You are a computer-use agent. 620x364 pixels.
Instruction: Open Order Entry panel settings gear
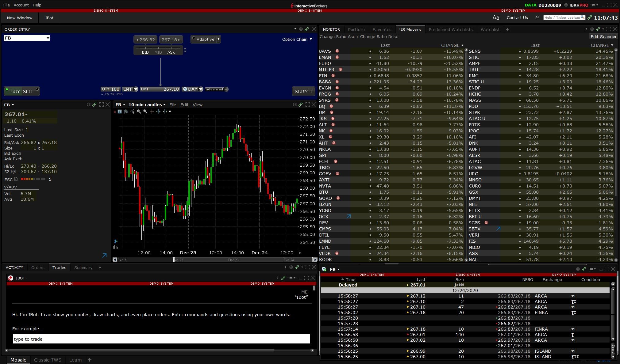click(301, 29)
